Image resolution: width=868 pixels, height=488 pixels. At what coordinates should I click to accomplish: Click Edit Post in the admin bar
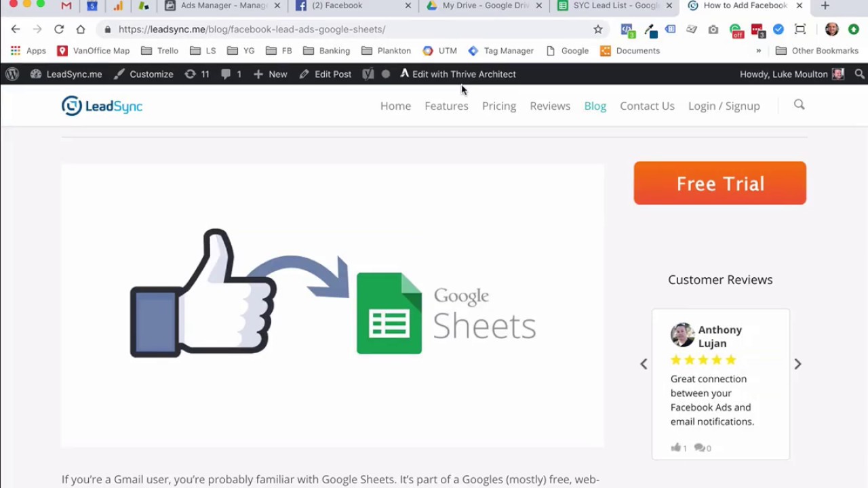click(325, 74)
